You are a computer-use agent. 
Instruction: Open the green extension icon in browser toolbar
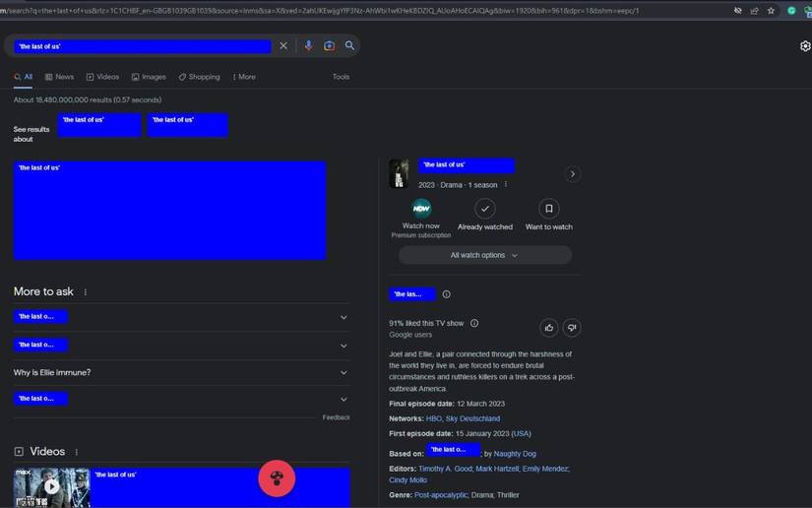click(x=791, y=11)
